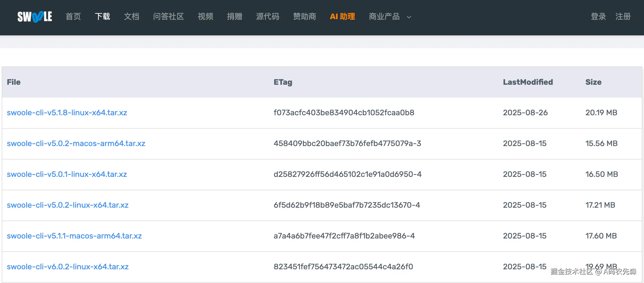
Task: Select ETag d25827926ff56d465102c1e91a0d6950-4
Action: point(348,174)
